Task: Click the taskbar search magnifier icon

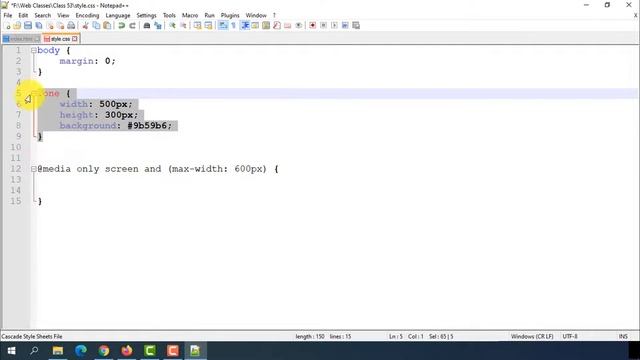Action: point(34,351)
